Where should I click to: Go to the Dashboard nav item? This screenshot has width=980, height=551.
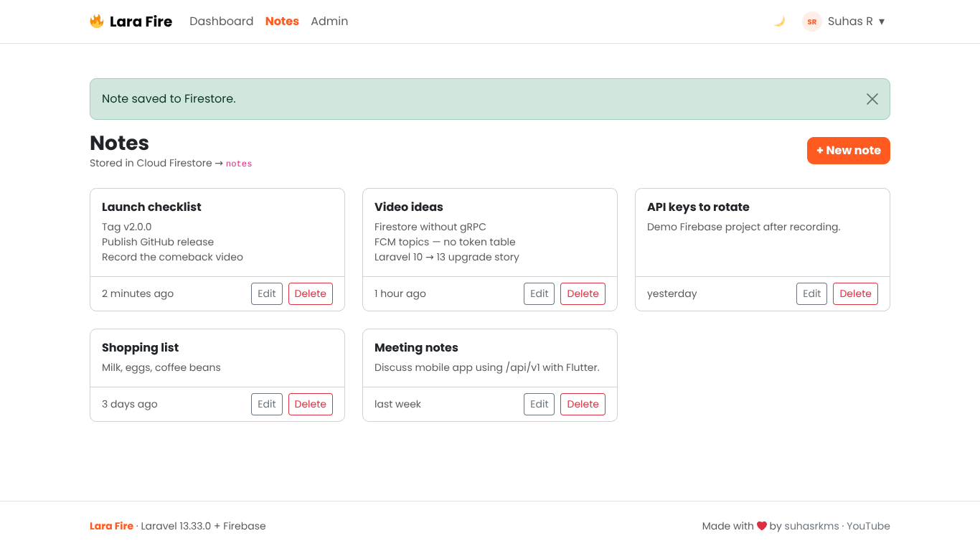221,22
